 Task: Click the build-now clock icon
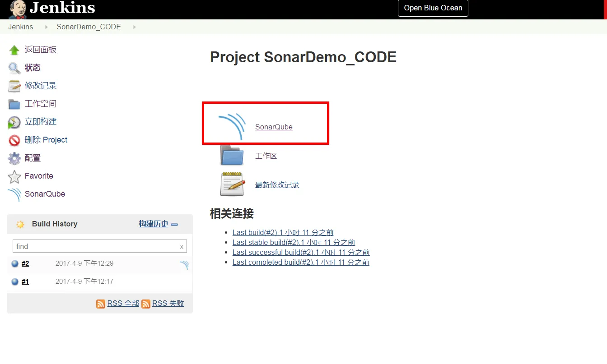pyautogui.click(x=14, y=122)
